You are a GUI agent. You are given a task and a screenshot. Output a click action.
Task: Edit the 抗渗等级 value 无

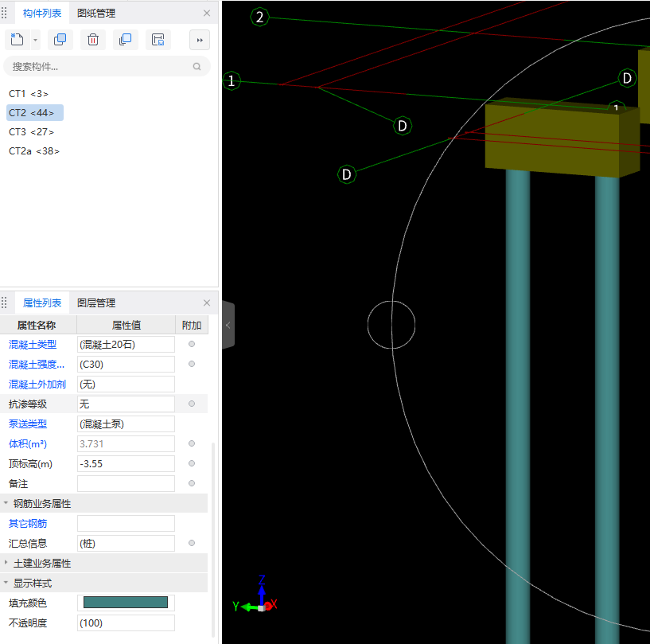tap(126, 404)
